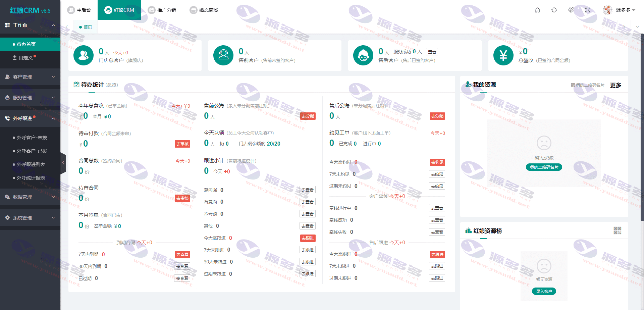This screenshot has width=644, height=310.
Task: Click 去约见 for 今天需约见
Action: pyautogui.click(x=437, y=162)
